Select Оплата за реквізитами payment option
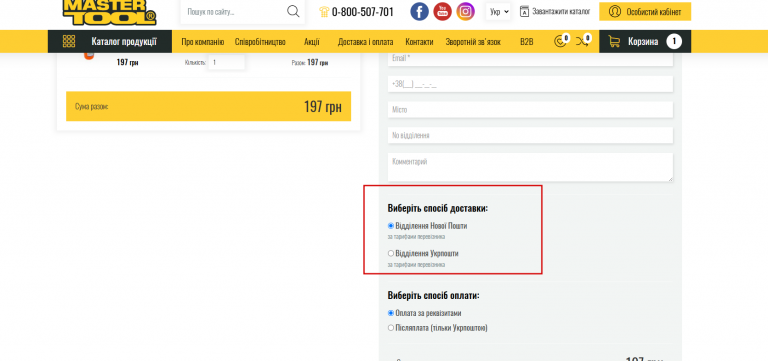The height and width of the screenshot is (361, 768). [391, 313]
